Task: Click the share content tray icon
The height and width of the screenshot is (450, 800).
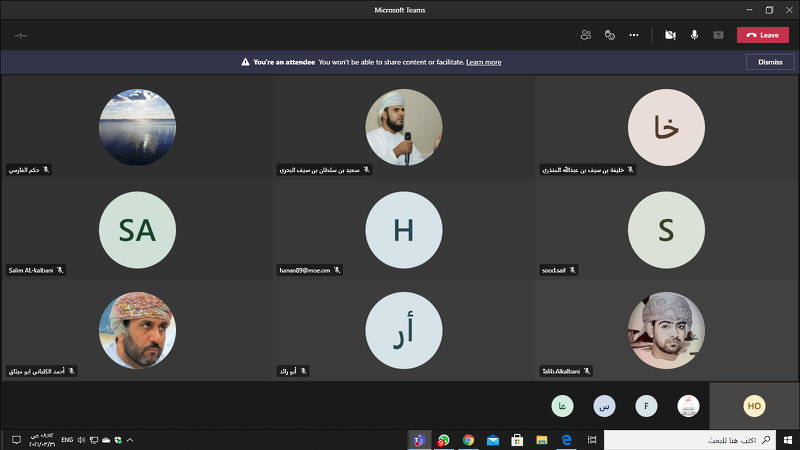Action: pyautogui.click(x=718, y=35)
